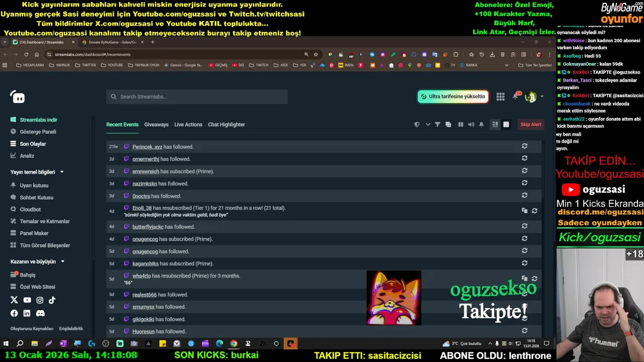
Task: Replay the emrewreich subscription alert
Action: (x=524, y=170)
